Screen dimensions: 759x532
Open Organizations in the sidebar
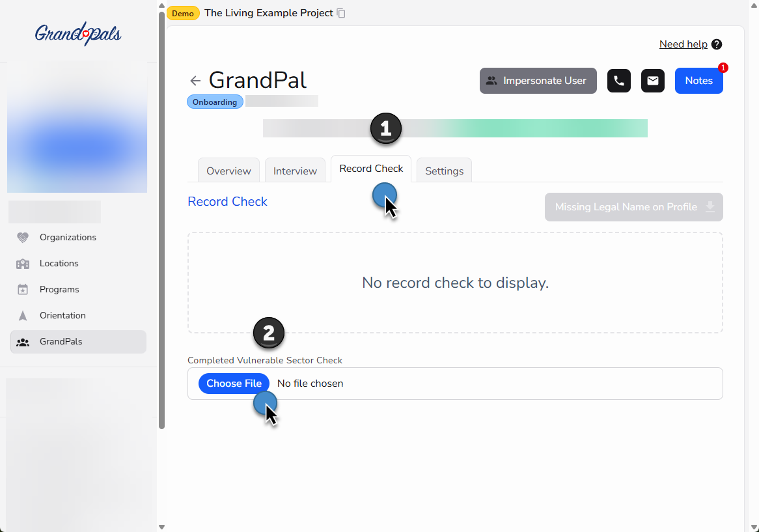point(78,237)
